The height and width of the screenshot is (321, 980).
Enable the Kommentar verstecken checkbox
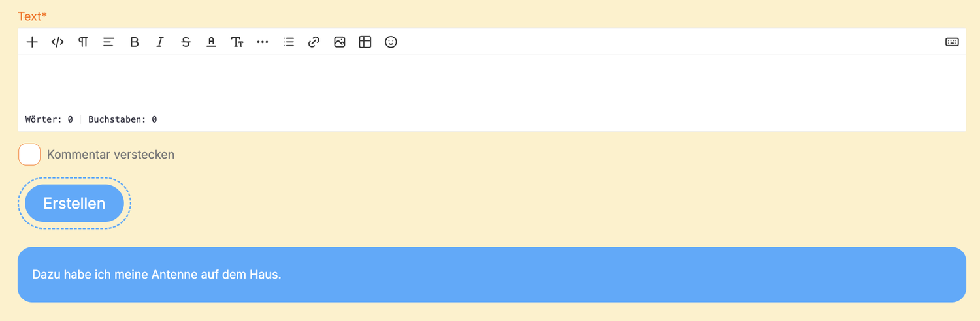[29, 155]
